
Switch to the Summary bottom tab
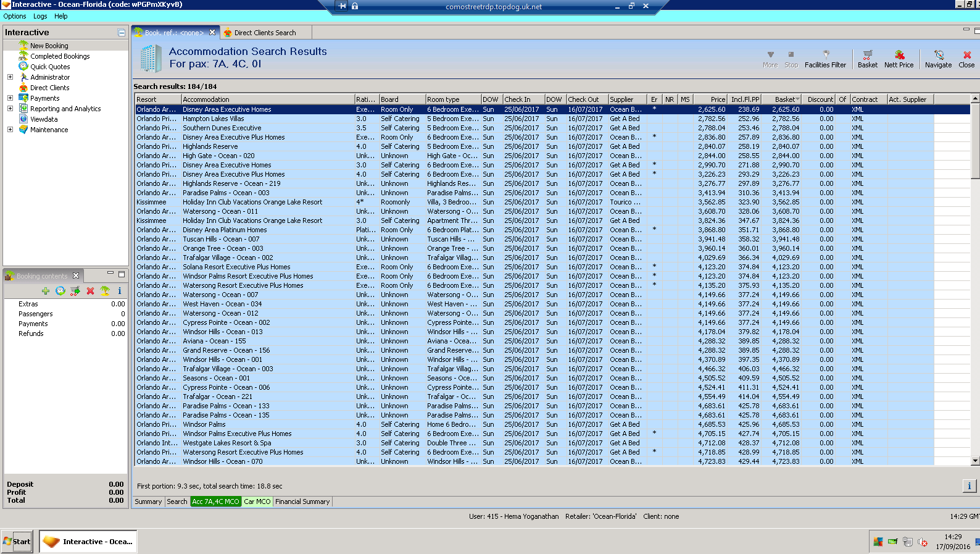click(x=148, y=502)
